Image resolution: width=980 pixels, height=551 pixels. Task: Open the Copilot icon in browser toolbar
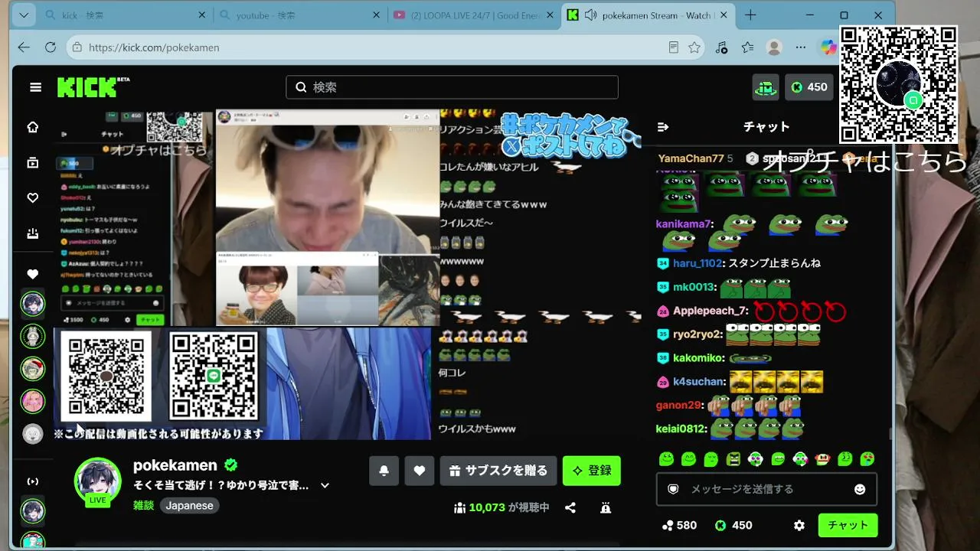coord(828,47)
